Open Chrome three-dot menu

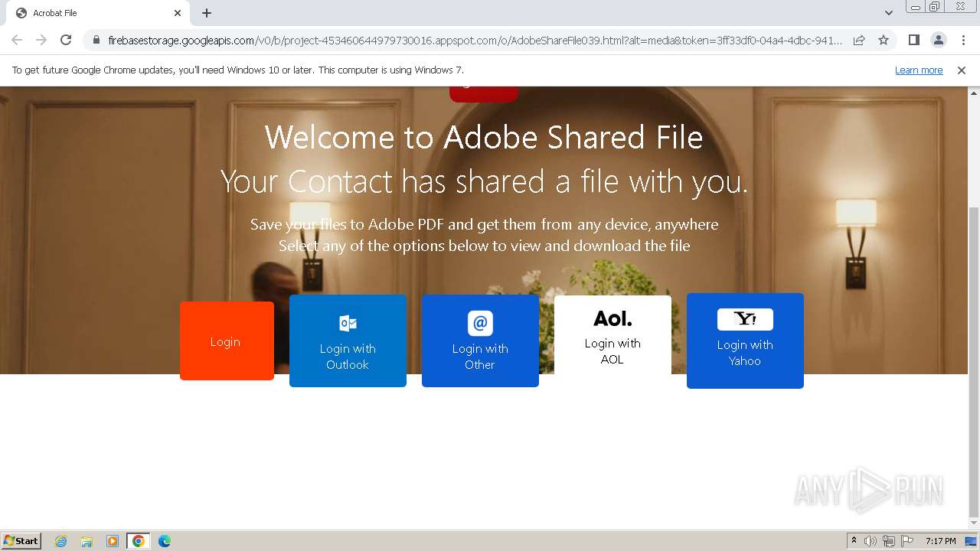coord(963,40)
